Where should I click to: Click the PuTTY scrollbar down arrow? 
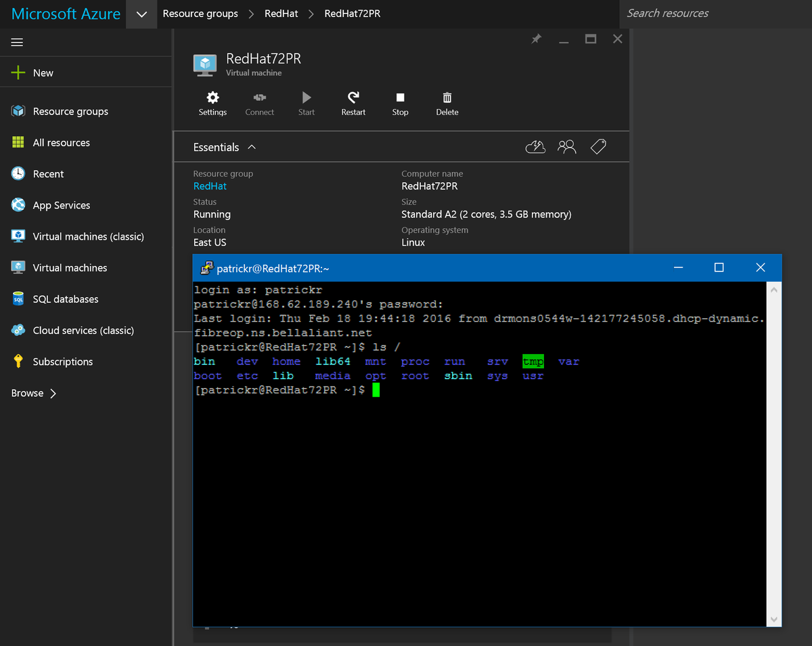tap(774, 620)
